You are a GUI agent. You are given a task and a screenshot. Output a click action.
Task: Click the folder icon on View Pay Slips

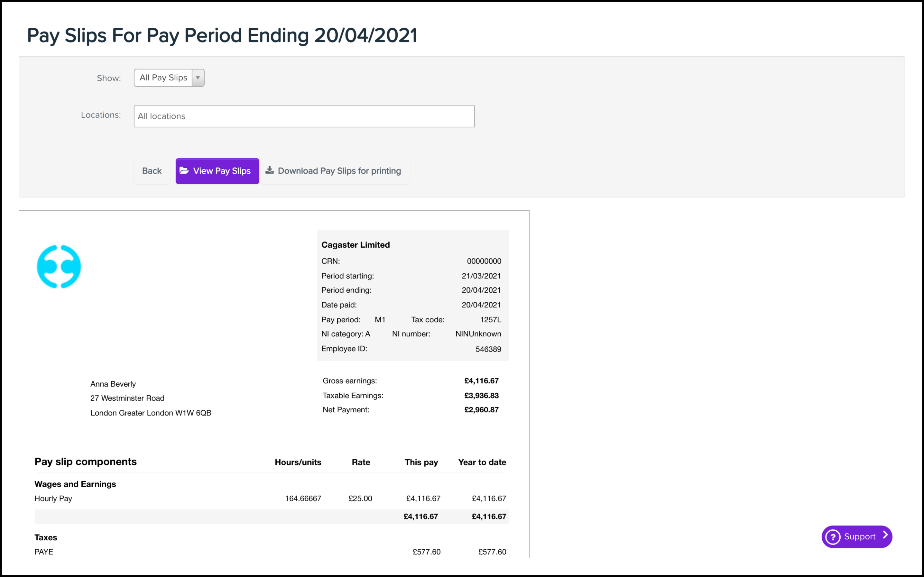[x=184, y=170]
